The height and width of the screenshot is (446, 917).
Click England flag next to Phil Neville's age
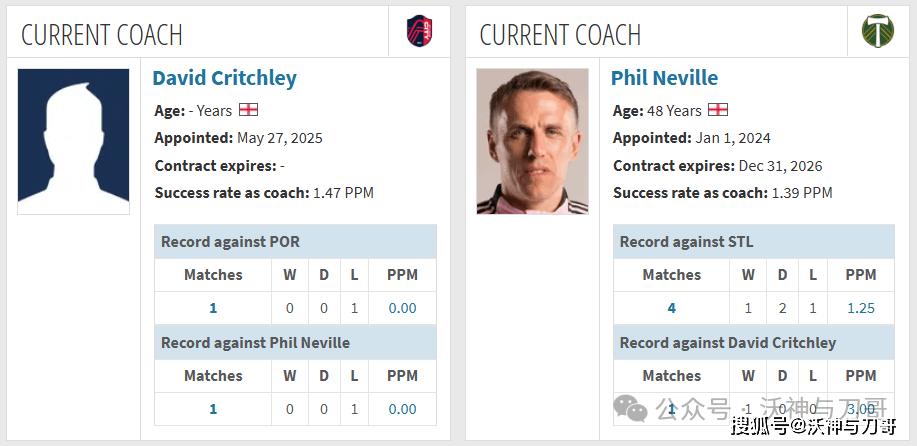pyautogui.click(x=718, y=109)
